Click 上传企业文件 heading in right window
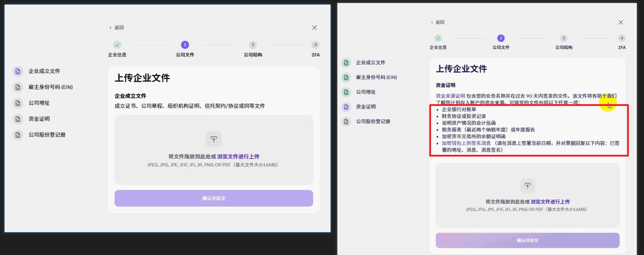Viewport: 644px width, 255px height. pyautogui.click(x=461, y=69)
